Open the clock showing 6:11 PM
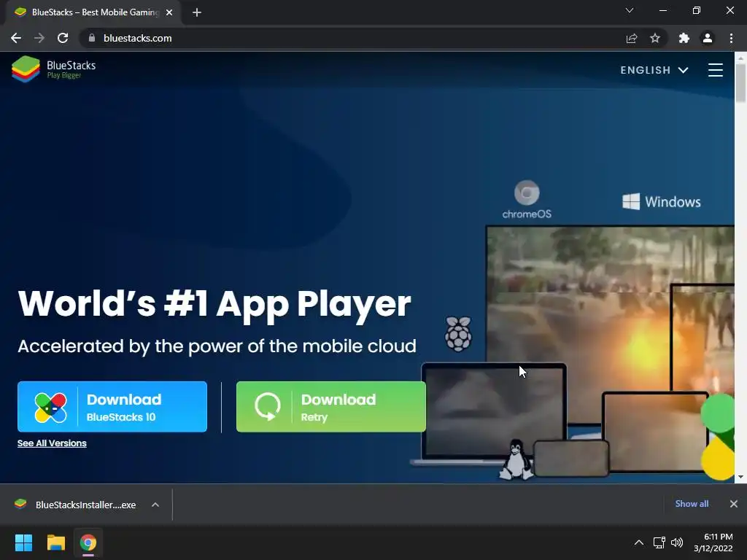 (713, 542)
